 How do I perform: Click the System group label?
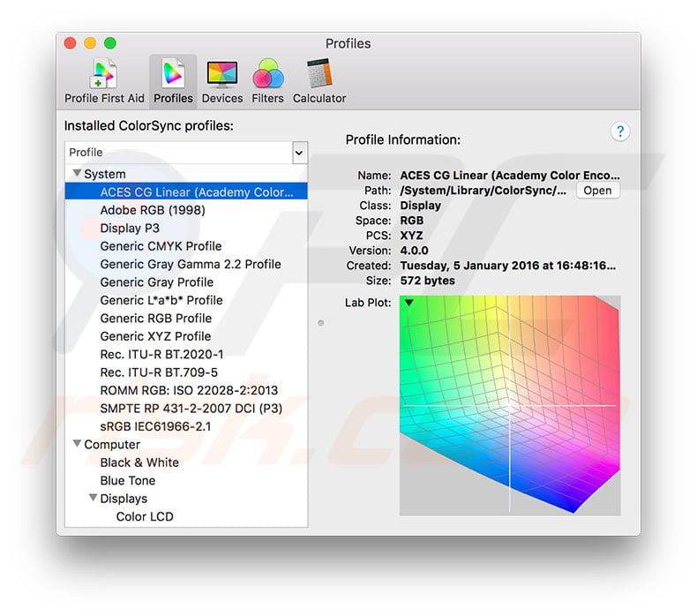[x=104, y=174]
